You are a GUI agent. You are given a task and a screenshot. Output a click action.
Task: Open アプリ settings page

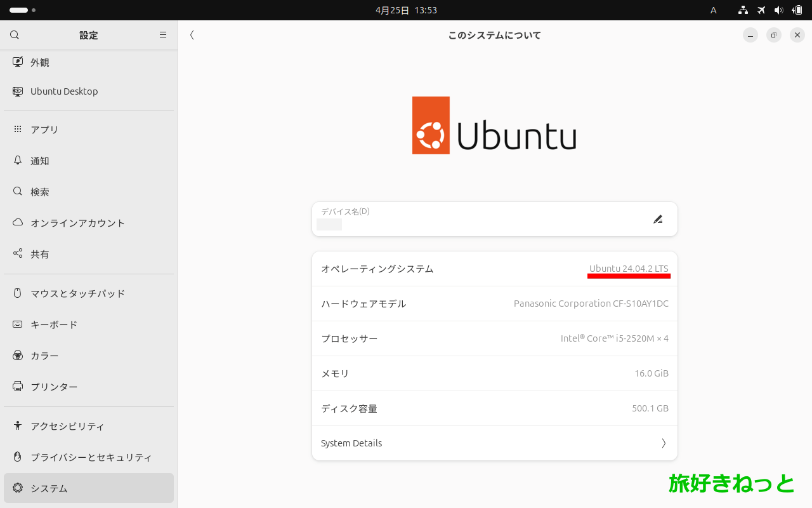(89, 129)
